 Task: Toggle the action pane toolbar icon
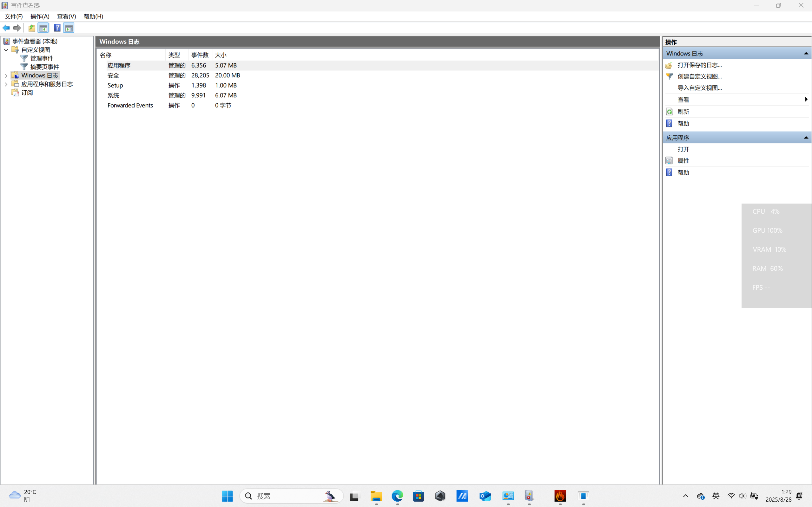pyautogui.click(x=69, y=28)
